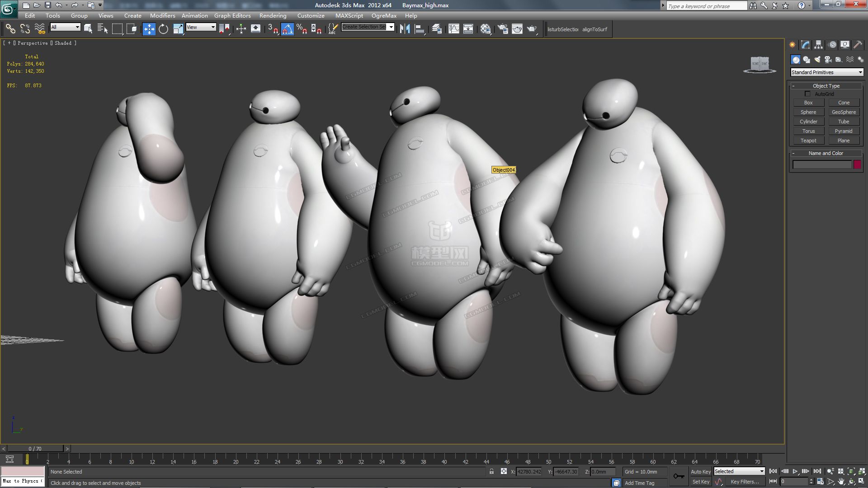Viewport: 868px width, 488px height.
Task: Open the Schematic View
Action: coord(468,29)
